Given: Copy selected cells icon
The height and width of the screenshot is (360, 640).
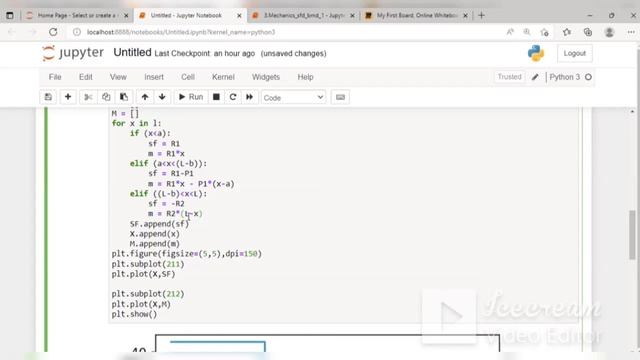Looking at the screenshot, I should pyautogui.click(x=106, y=97).
